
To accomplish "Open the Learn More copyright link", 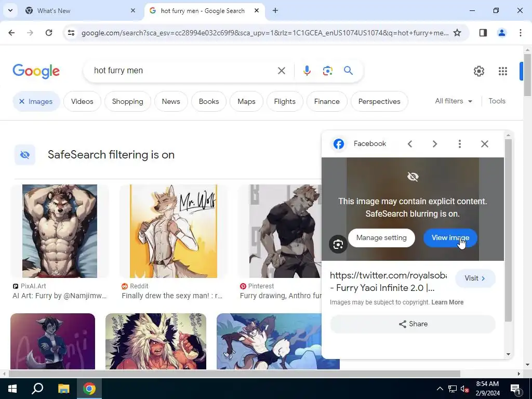I will click(447, 302).
